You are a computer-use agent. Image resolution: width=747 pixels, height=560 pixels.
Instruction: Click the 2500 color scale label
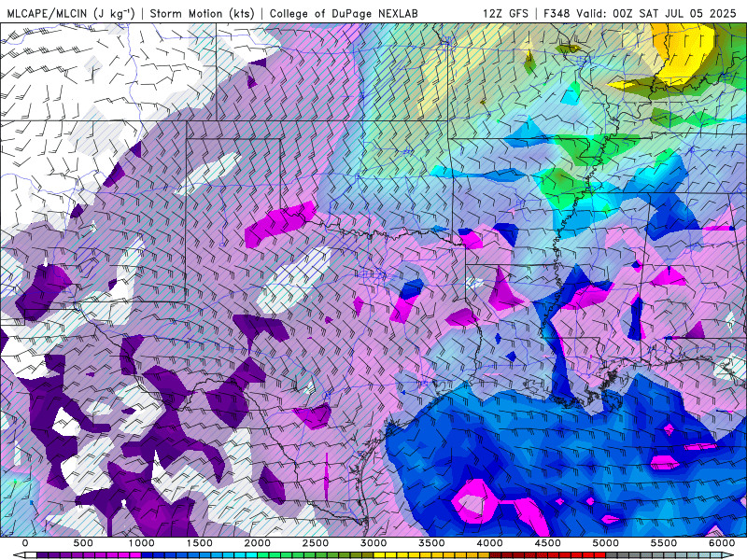pyautogui.click(x=316, y=543)
